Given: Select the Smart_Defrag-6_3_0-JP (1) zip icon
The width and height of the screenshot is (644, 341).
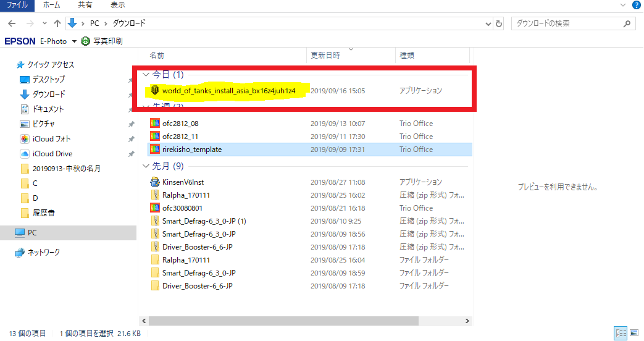Looking at the screenshot, I should (155, 221).
